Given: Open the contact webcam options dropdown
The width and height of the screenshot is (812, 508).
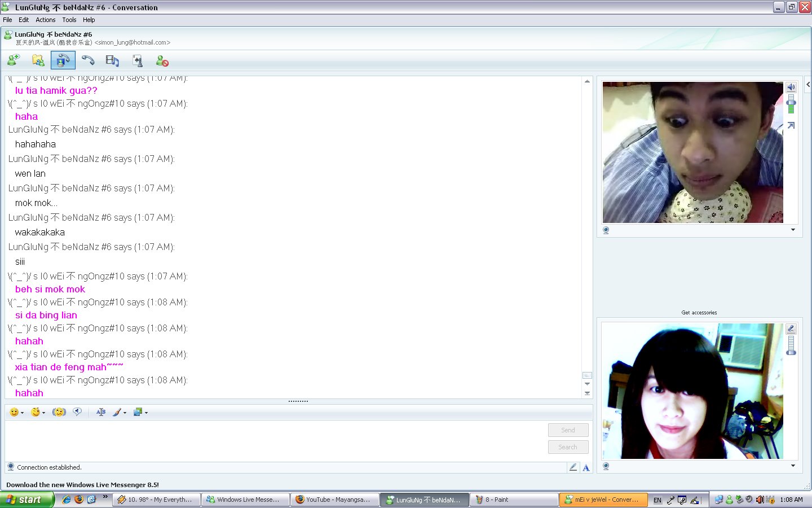Looking at the screenshot, I should [793, 230].
